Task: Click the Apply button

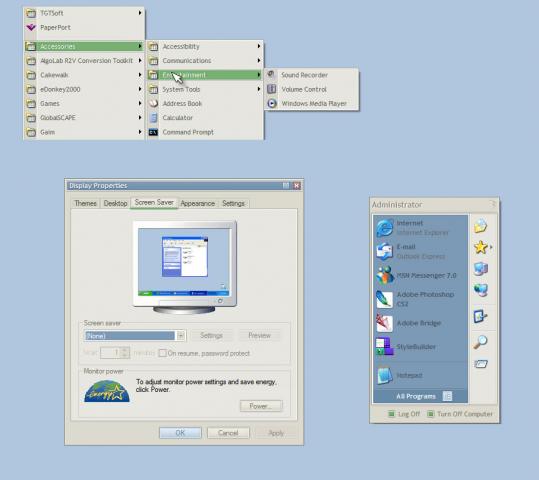Action: tap(276, 433)
